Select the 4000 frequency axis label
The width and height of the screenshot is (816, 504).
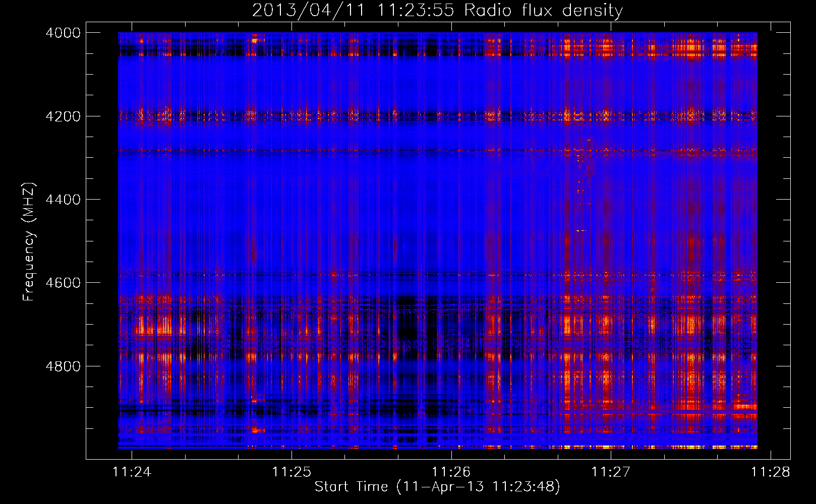[x=63, y=33]
